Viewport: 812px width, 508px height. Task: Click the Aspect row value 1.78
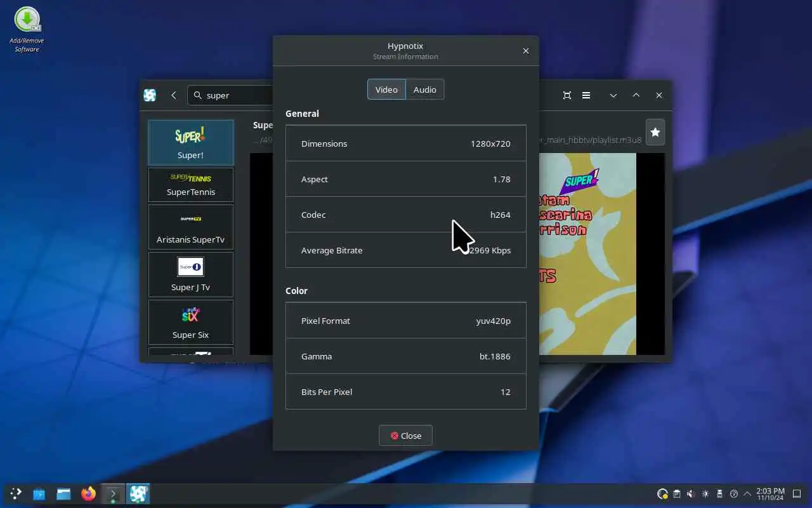click(x=501, y=179)
